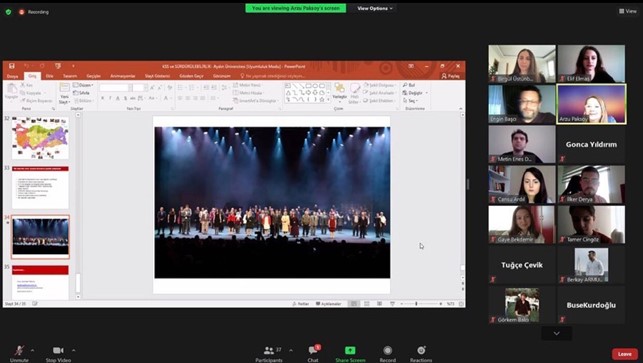Switch gallery layout with View button

628,11
